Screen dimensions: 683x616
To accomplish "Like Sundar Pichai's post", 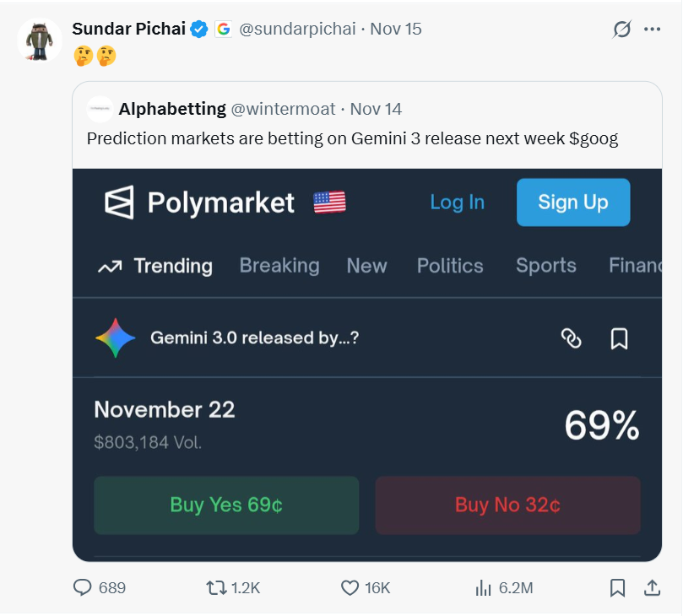I will click(x=352, y=588).
